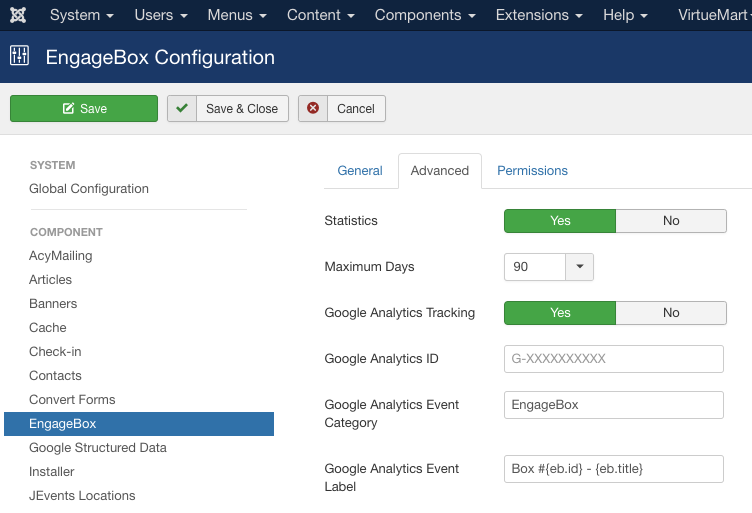Click the Save & Close text label

coord(242,109)
